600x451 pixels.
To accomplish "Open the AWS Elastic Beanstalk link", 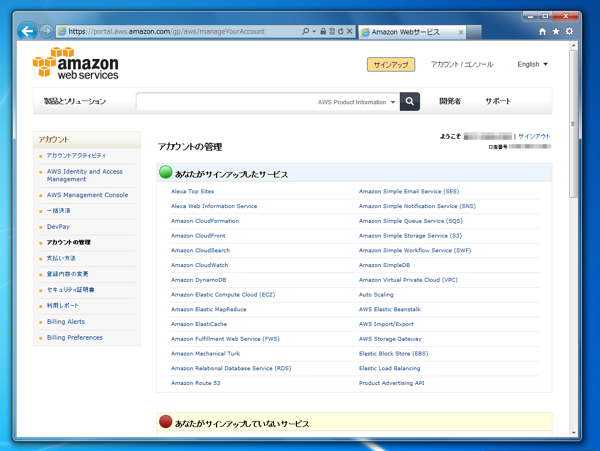I will coord(390,309).
